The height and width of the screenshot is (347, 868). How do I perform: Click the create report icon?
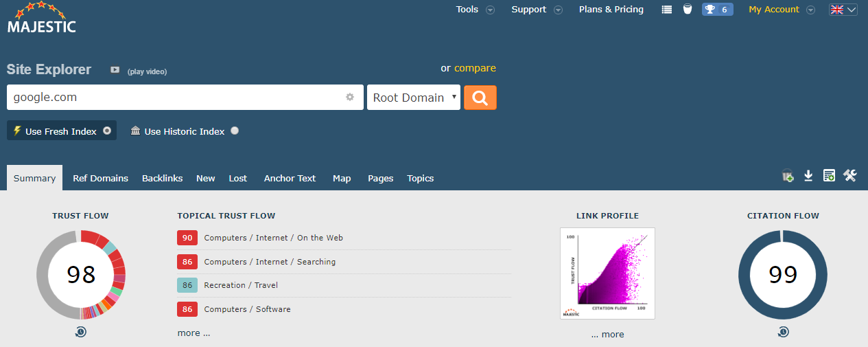coord(829,177)
